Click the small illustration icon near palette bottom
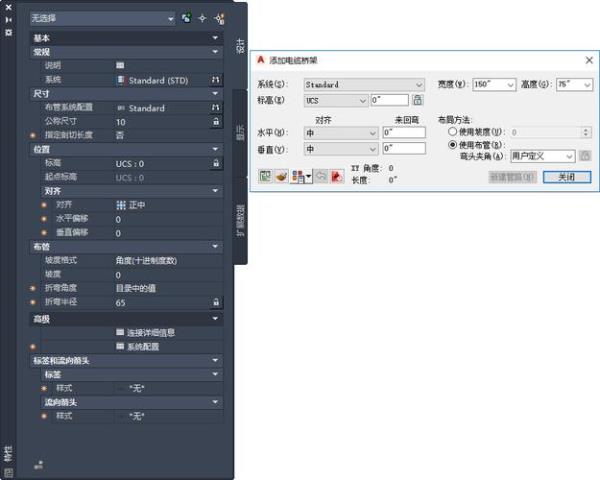The image size is (600, 480). (39, 465)
